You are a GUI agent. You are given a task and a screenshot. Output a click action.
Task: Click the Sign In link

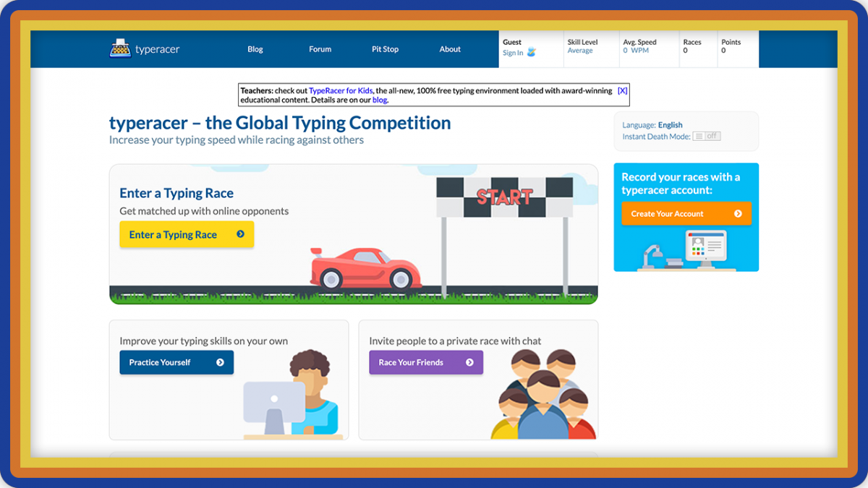[x=513, y=53]
